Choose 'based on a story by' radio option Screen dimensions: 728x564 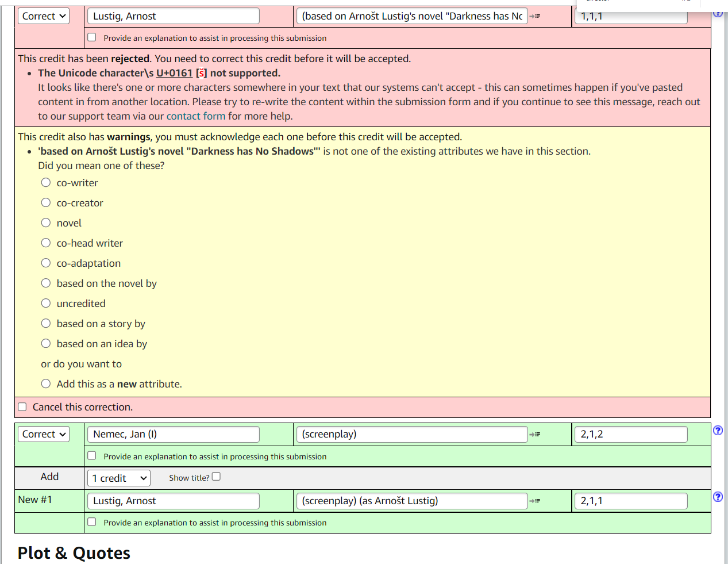pyautogui.click(x=46, y=323)
